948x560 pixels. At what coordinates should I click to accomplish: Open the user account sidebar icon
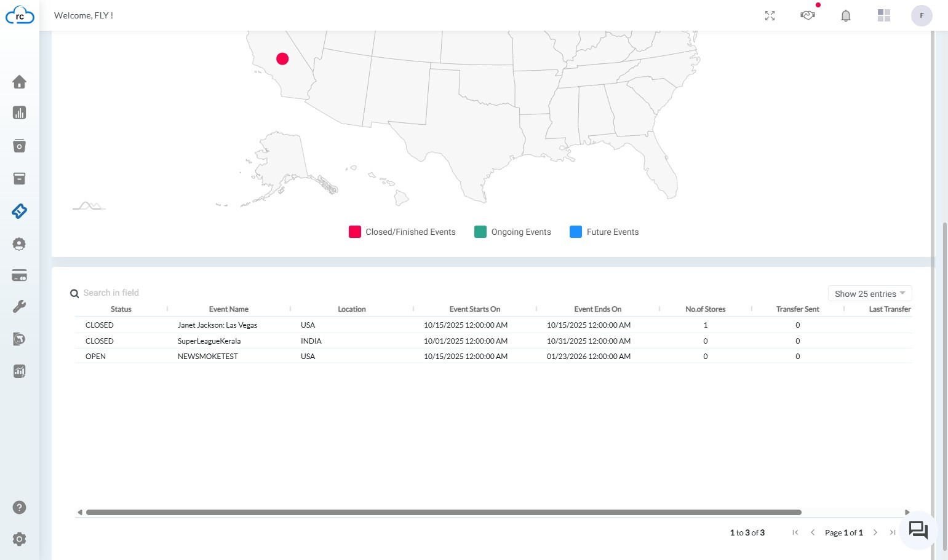[x=19, y=244]
